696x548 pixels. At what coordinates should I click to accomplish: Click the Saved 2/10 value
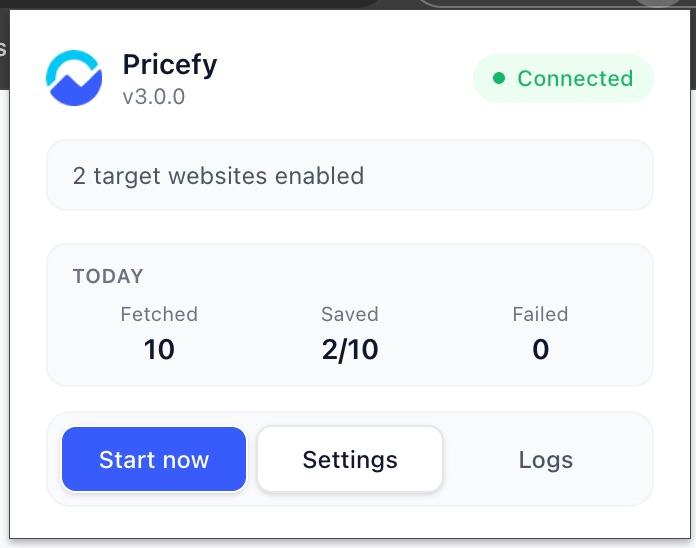tap(350, 350)
